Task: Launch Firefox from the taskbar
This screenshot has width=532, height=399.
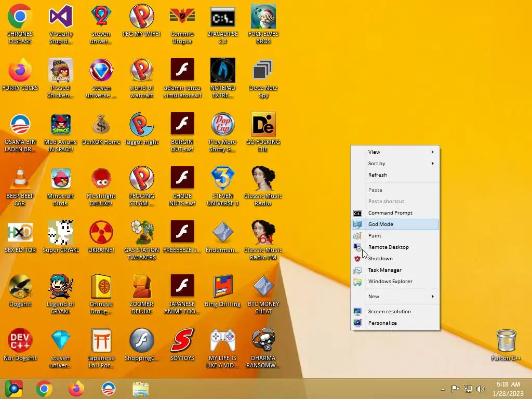Action: click(76, 389)
